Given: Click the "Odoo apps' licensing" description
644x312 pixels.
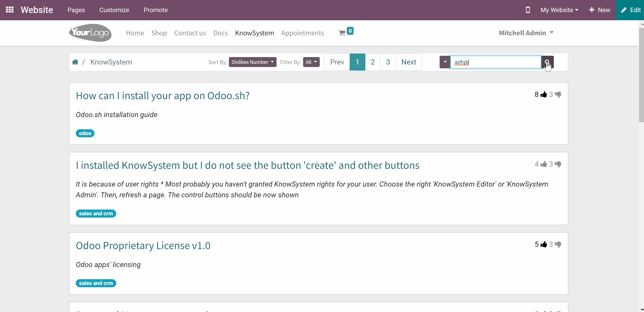Looking at the screenshot, I should tap(108, 265).
